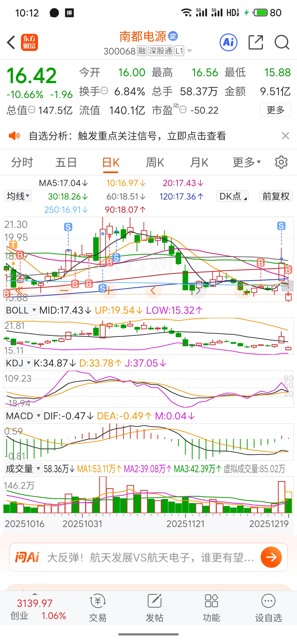Tap the info icon next to 换手
This screenshot has width=297, height=644.
104,91
